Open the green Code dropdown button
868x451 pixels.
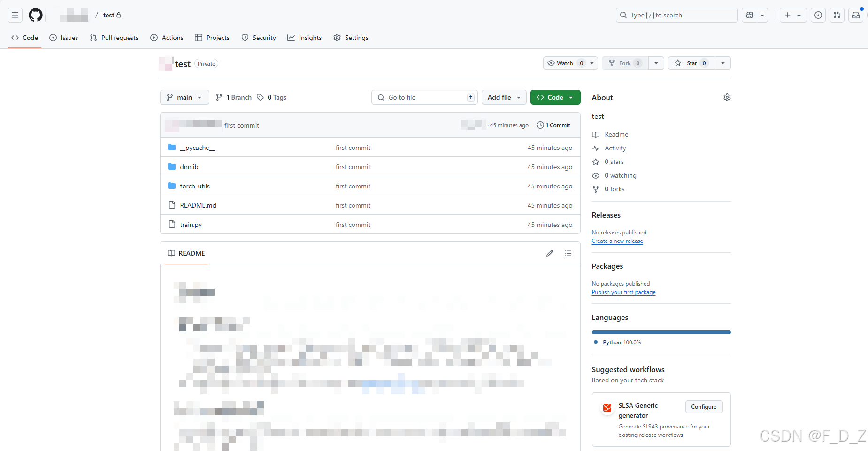tap(555, 97)
